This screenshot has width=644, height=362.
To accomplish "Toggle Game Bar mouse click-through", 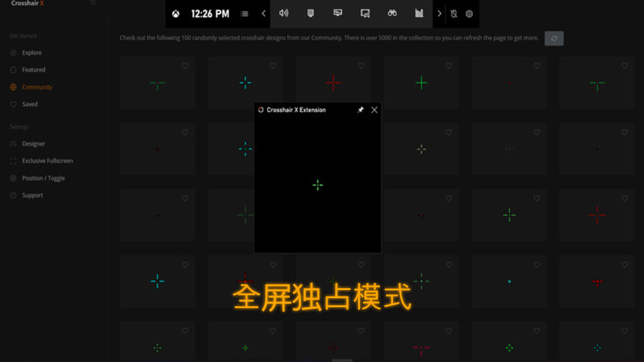I will 454,14.
